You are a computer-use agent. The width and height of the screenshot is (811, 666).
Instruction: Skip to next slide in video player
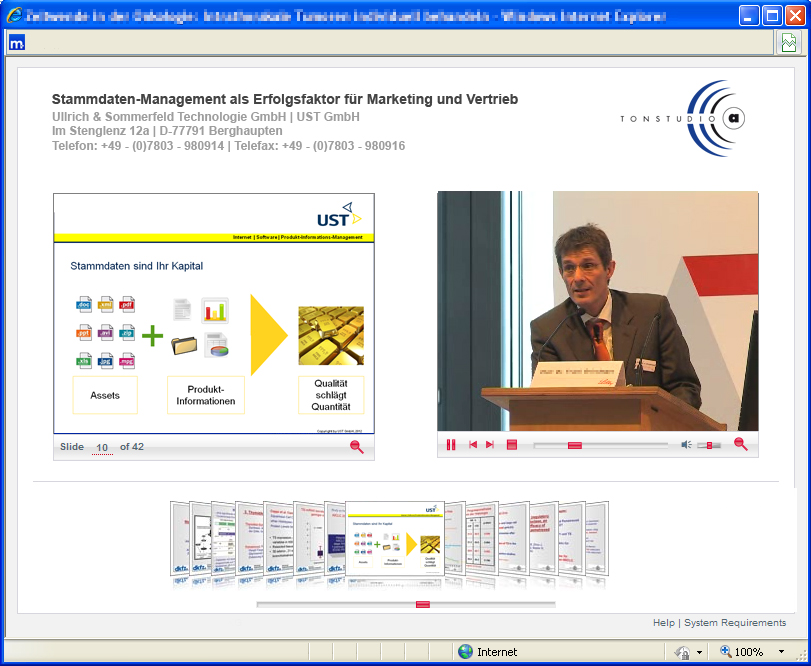click(490, 445)
